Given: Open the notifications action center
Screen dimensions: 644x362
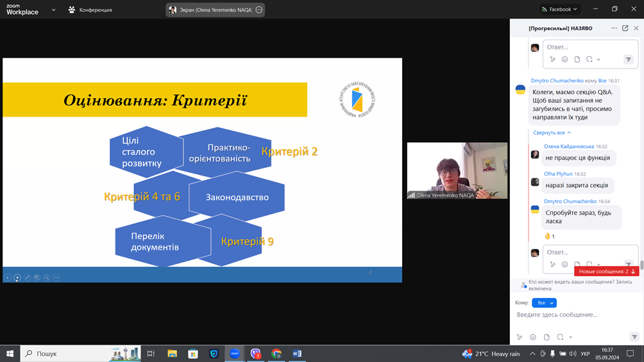Looking at the screenshot, I should [x=631, y=354].
